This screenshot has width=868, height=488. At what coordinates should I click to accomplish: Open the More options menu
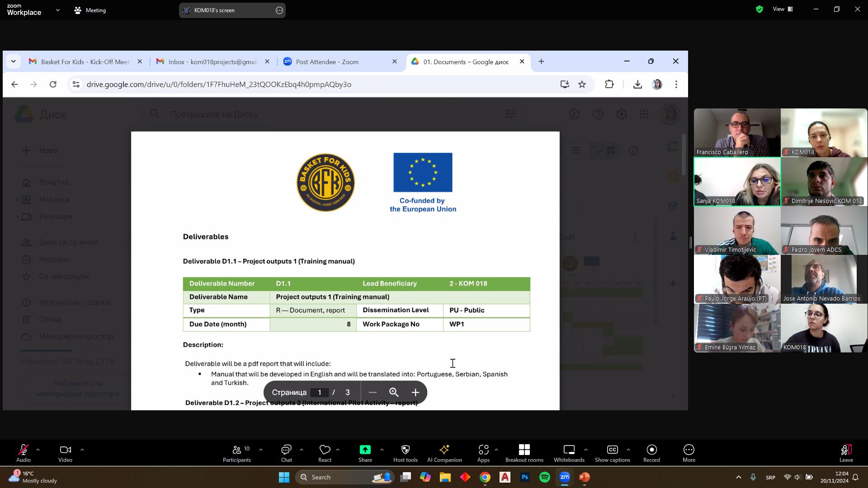pyautogui.click(x=689, y=453)
